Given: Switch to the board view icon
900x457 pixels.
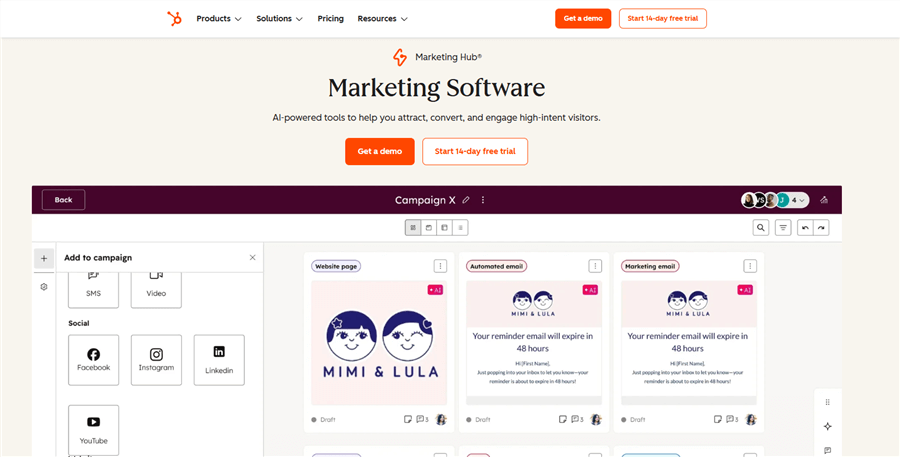Looking at the screenshot, I should pyautogui.click(x=444, y=228).
